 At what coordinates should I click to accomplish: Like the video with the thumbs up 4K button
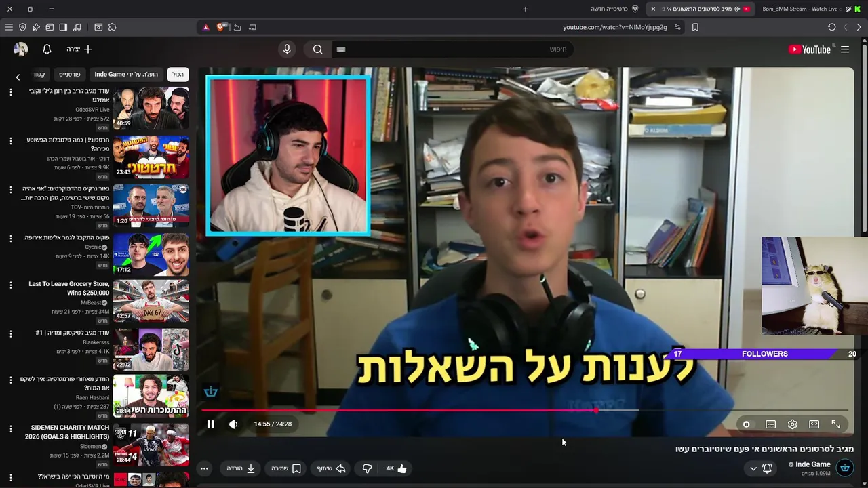click(396, 468)
